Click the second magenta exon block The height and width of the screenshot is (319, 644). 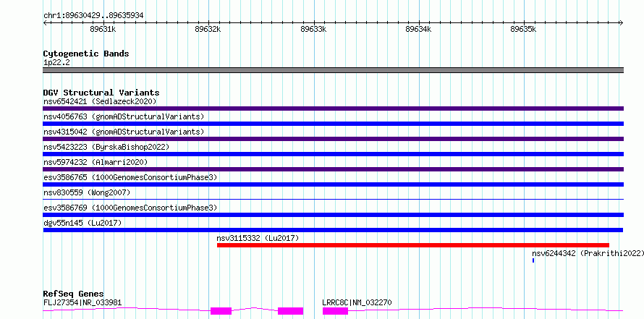pyautogui.click(x=290, y=311)
